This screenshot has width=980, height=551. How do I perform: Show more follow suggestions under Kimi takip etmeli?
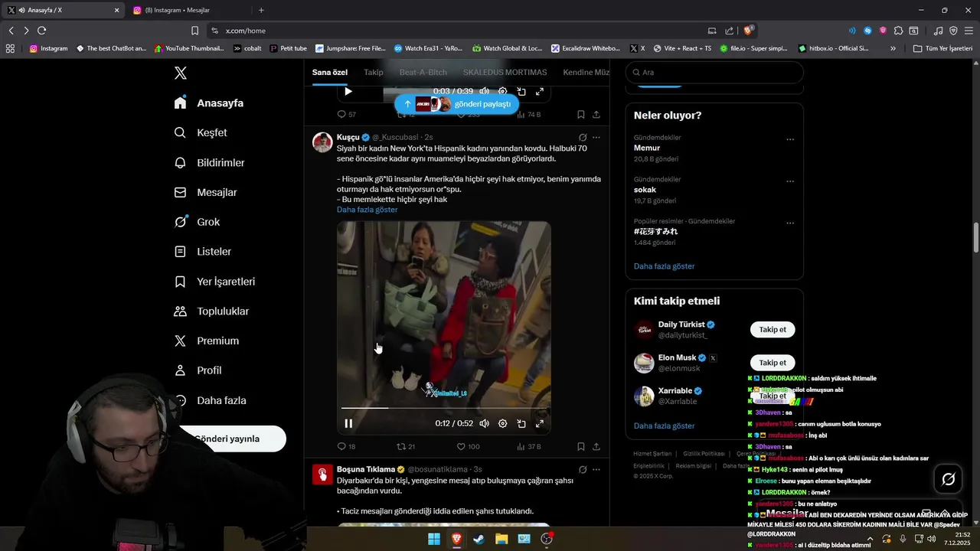664,425
